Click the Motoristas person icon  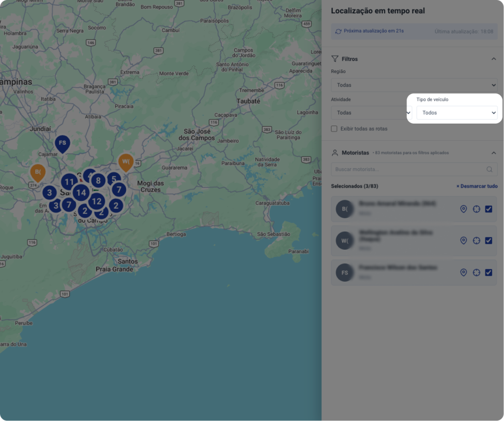(335, 153)
